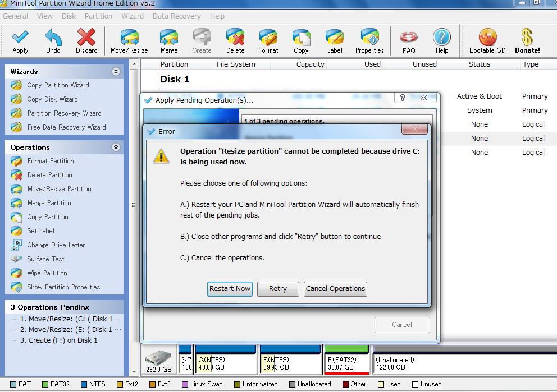The height and width of the screenshot is (392, 557).
Task: Click the Format toolbar icon
Action: tap(268, 37)
